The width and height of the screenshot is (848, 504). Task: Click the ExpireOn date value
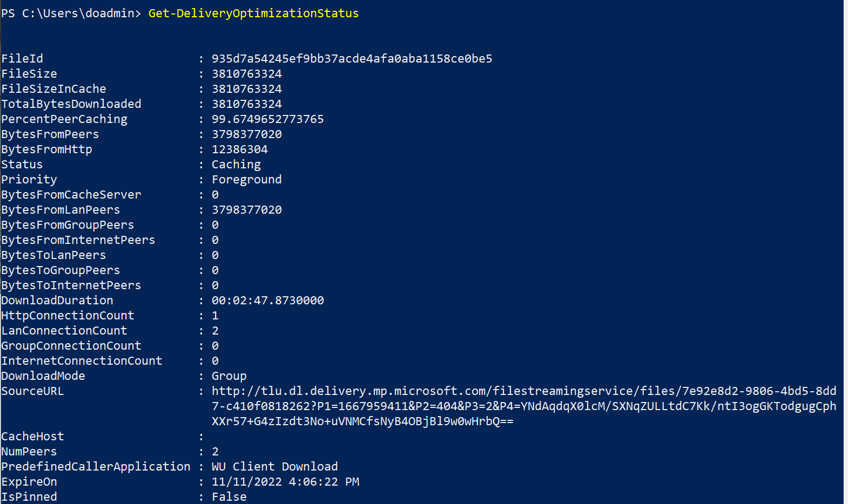(x=285, y=482)
